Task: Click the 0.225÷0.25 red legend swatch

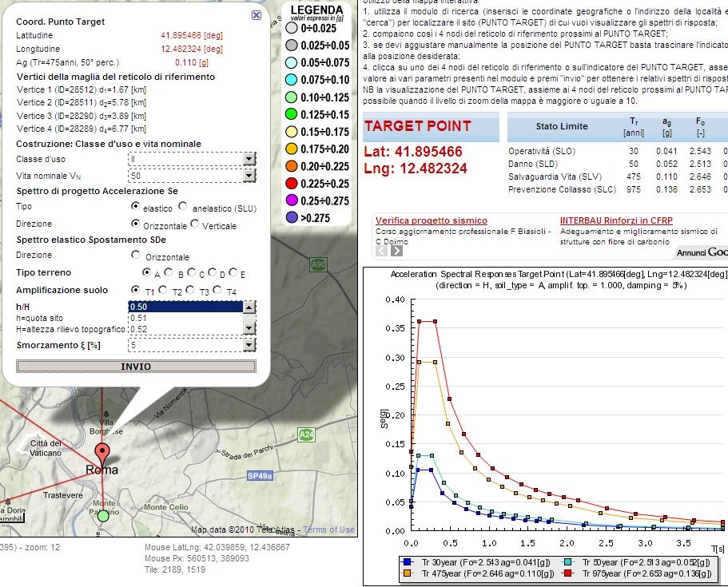Action: (x=292, y=184)
